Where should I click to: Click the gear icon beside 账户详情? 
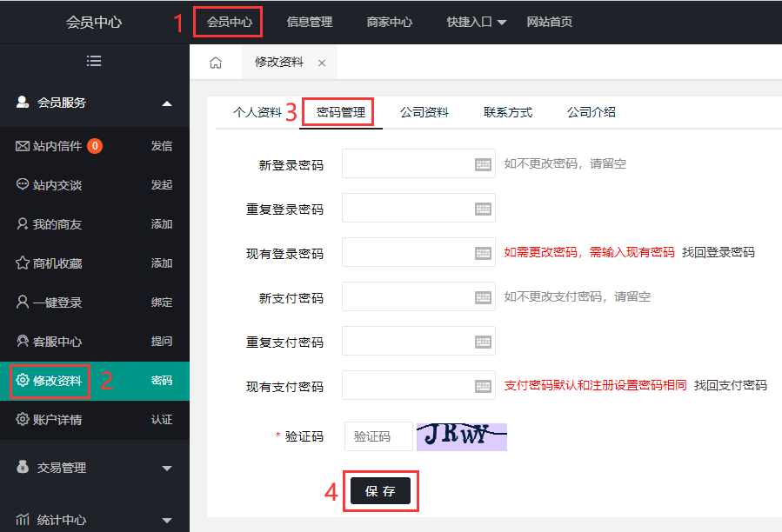pos(23,419)
